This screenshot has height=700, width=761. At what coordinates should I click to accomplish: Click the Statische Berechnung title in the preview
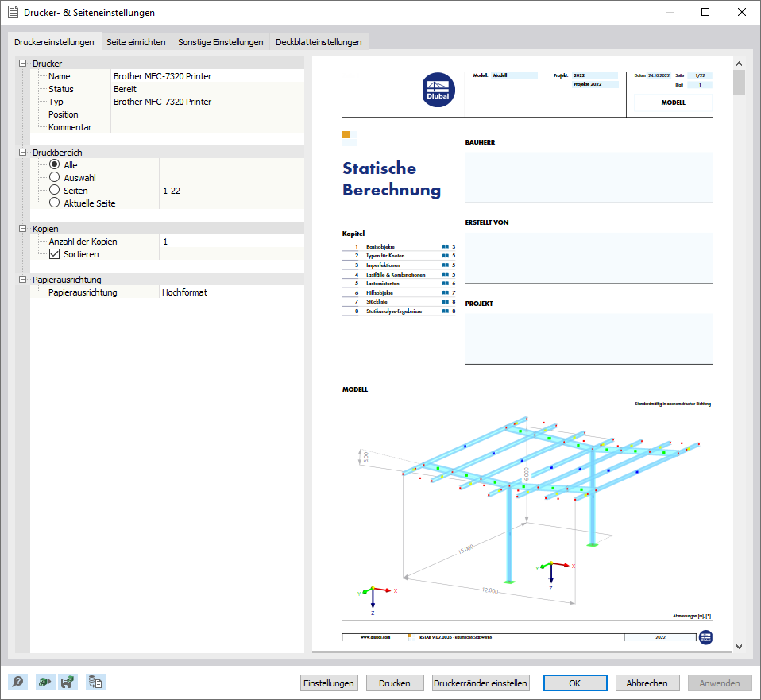391,179
